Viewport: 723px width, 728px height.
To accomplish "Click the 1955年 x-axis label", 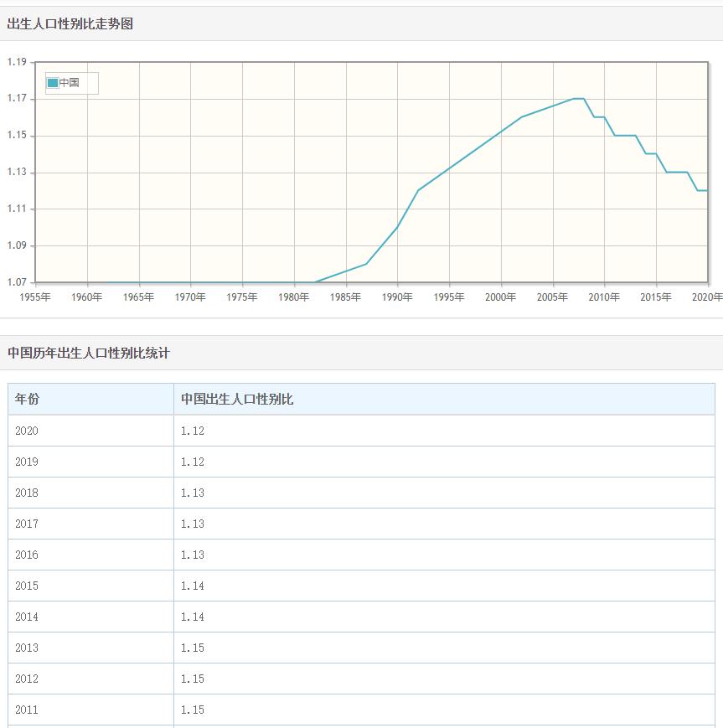I will (x=35, y=297).
